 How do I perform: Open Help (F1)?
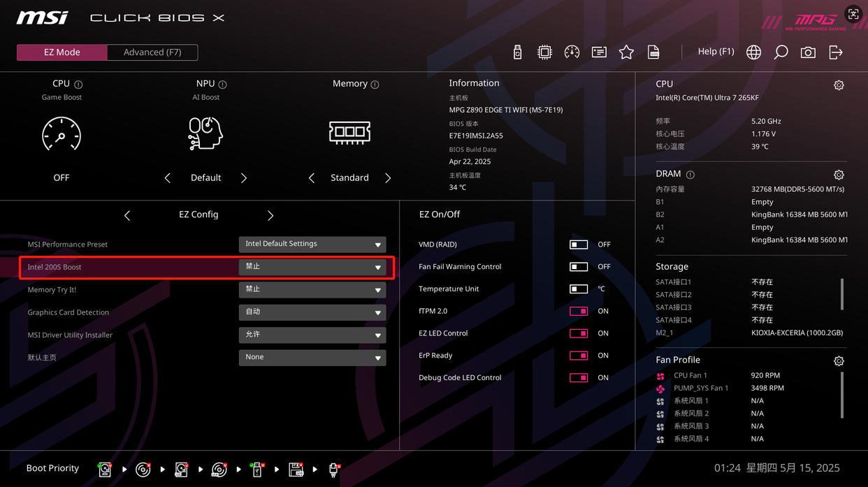(716, 52)
